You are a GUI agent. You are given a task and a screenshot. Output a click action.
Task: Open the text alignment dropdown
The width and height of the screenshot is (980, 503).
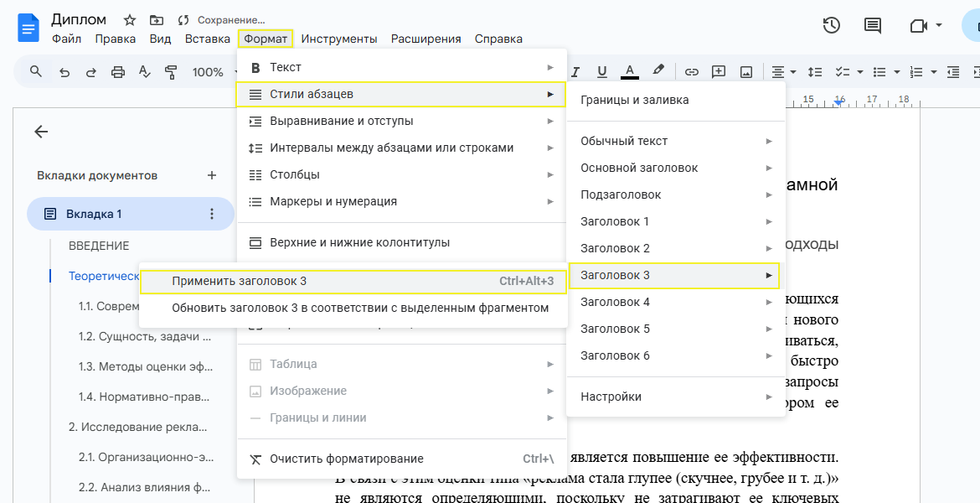click(x=783, y=72)
